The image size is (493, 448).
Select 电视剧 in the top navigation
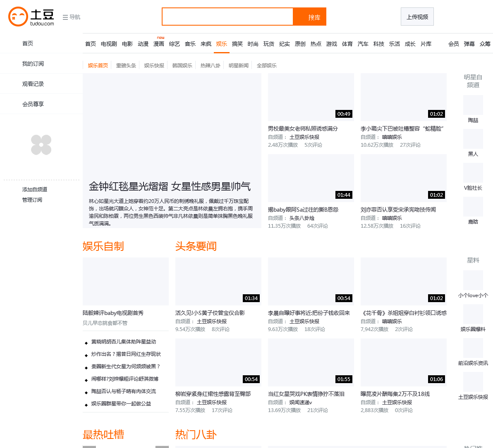tap(109, 44)
